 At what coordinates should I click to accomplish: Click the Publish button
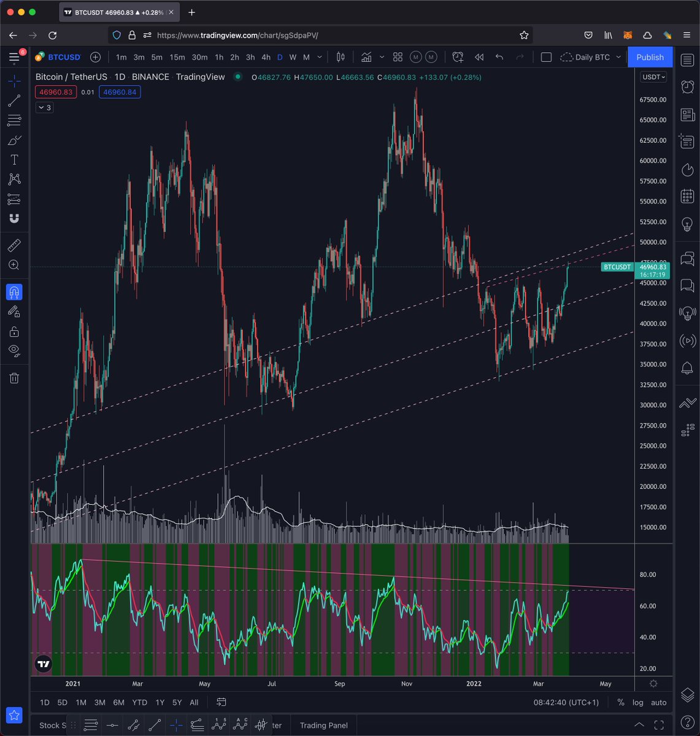(650, 57)
